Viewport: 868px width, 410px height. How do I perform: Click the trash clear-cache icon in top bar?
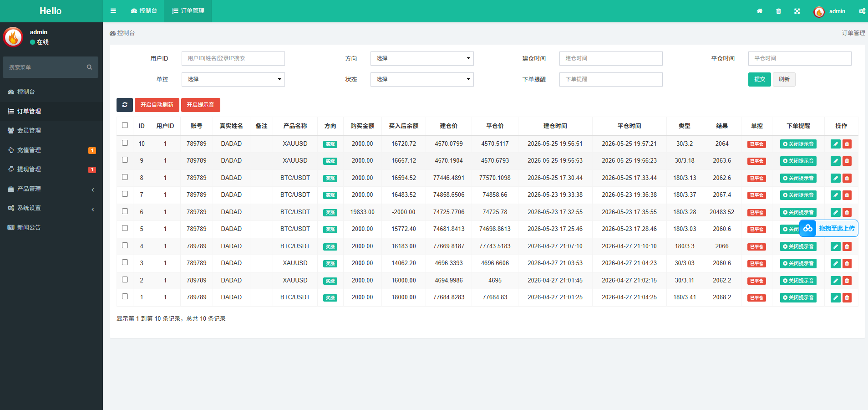tap(778, 11)
